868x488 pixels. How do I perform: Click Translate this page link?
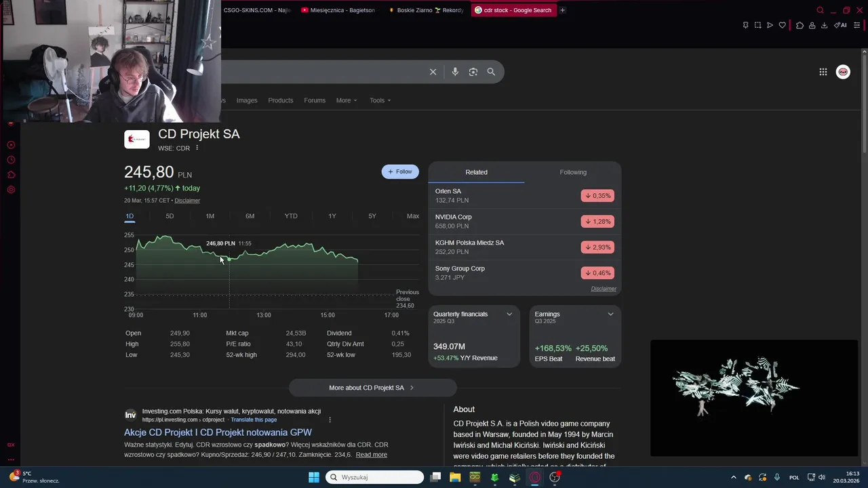tap(254, 420)
